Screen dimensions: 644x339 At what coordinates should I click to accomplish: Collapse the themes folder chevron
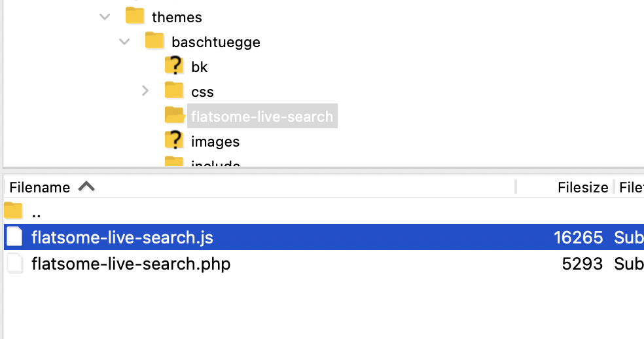105,17
